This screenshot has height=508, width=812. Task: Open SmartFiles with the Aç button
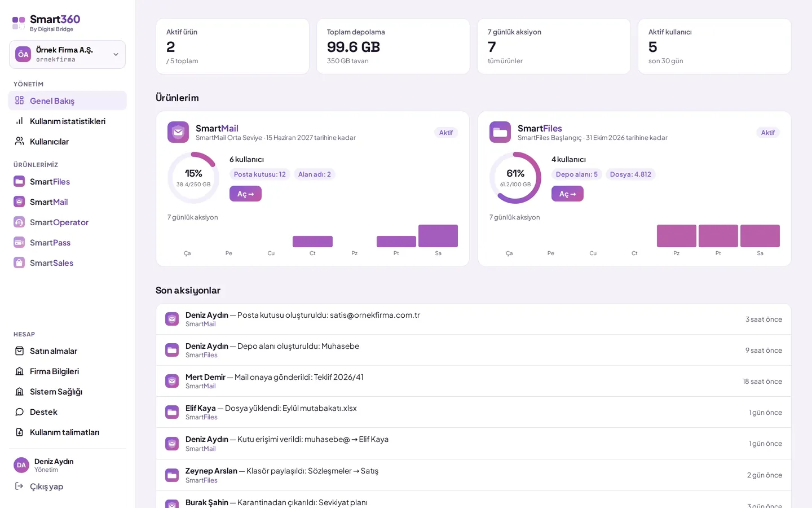567,194
